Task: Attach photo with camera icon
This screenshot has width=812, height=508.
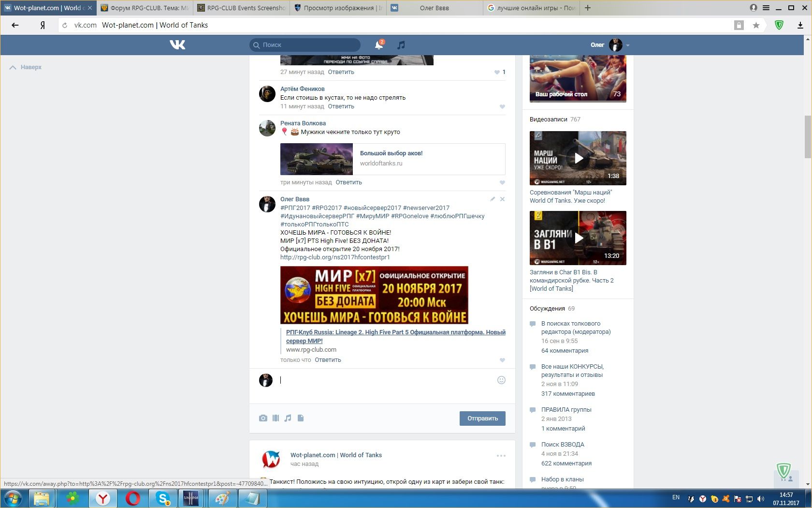Action: 263,418
